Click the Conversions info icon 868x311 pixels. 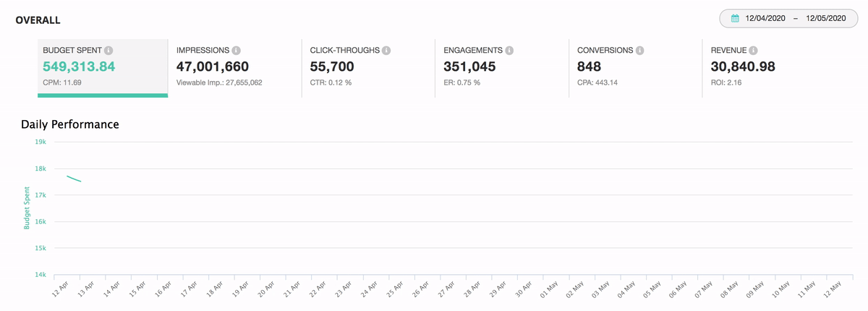[640, 51]
